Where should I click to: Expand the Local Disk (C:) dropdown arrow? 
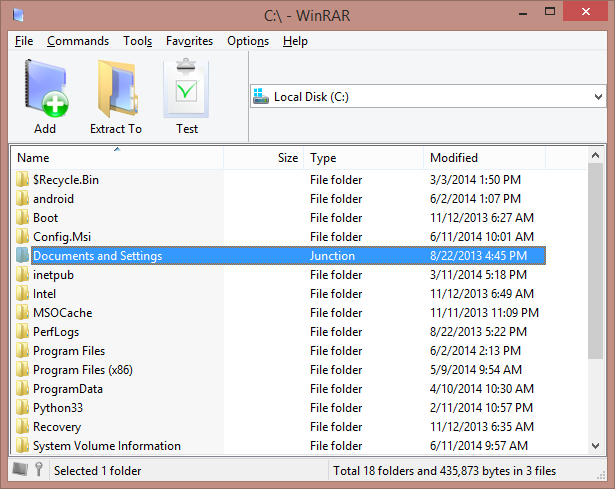[598, 96]
